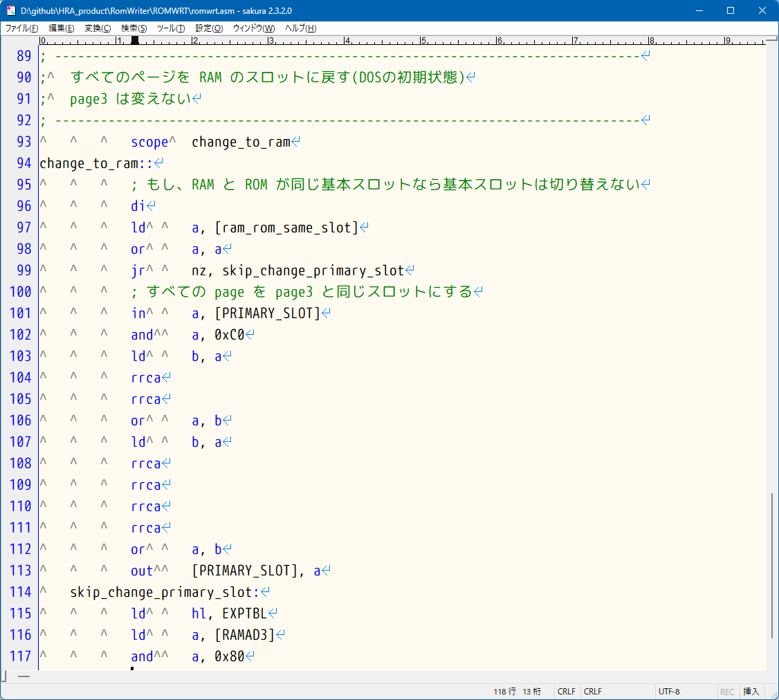Image resolution: width=779 pixels, height=700 pixels.
Task: Click the UTF-8 encoding indicator
Action: point(669,692)
